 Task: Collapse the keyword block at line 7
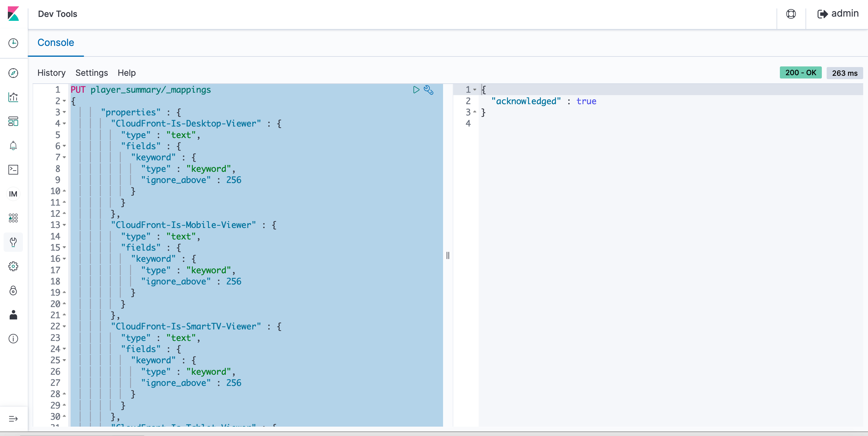tap(64, 158)
